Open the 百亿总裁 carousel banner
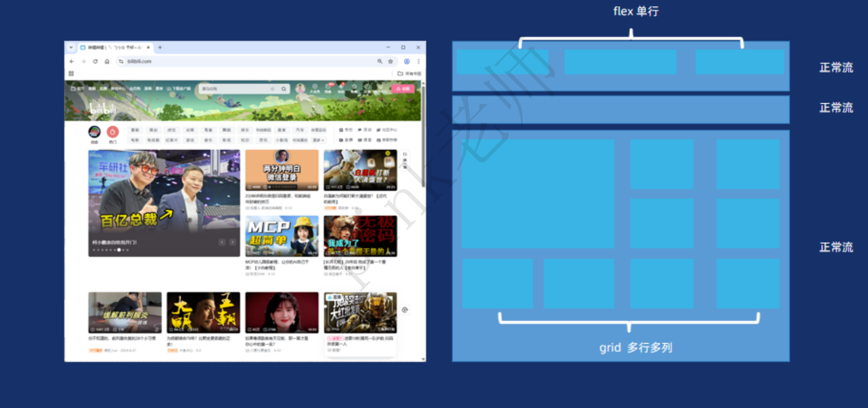868x408 pixels. tap(164, 203)
